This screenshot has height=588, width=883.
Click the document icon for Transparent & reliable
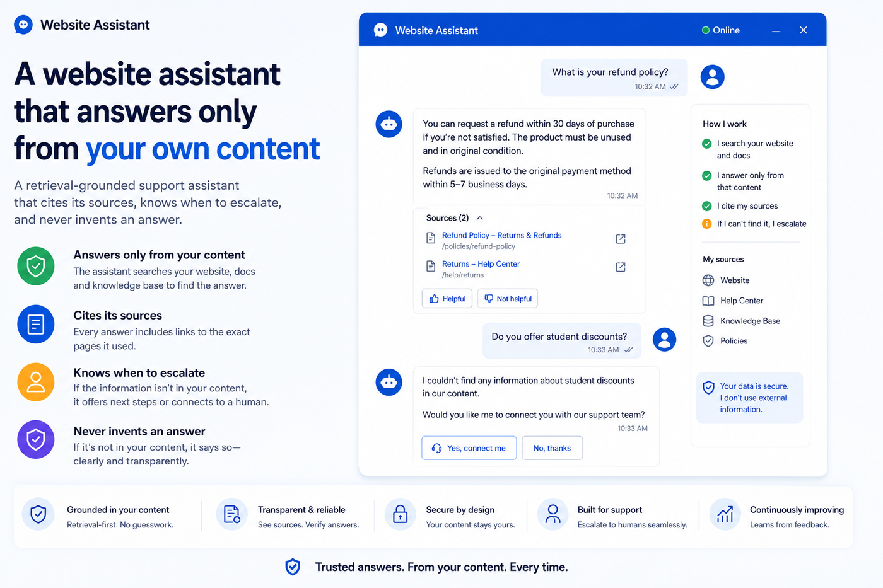(x=231, y=514)
